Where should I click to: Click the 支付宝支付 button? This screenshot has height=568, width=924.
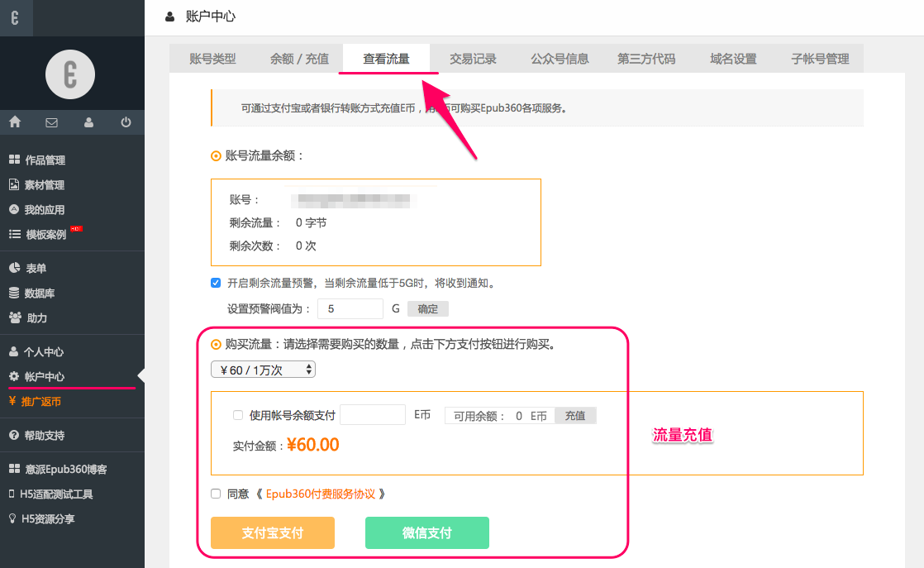pos(273,533)
